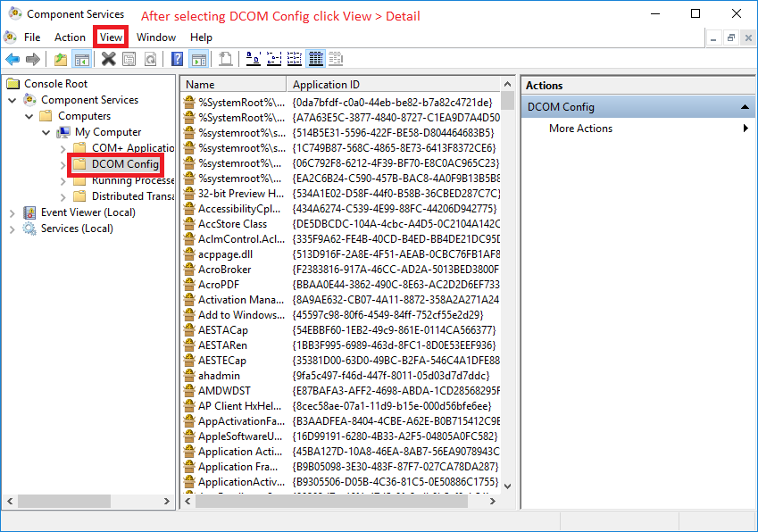Viewport: 758px width, 532px height.
Task: Select the Detail view toolbar button
Action: (315, 60)
